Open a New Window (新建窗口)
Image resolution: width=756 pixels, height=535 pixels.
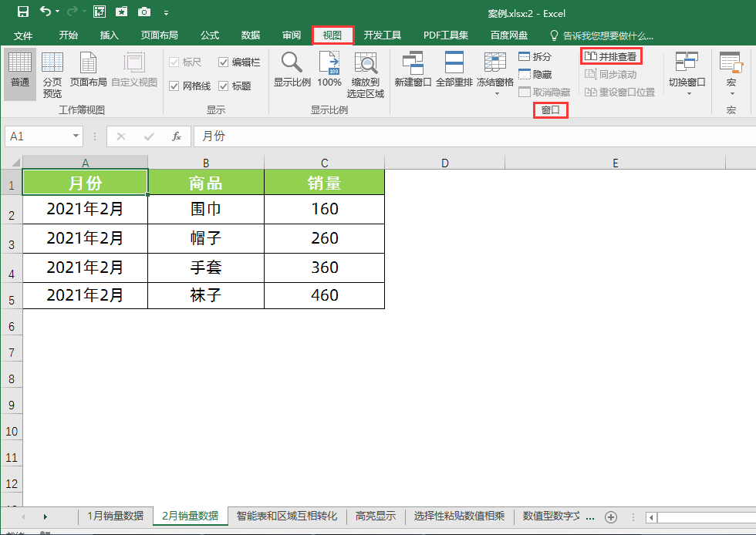[x=413, y=70]
